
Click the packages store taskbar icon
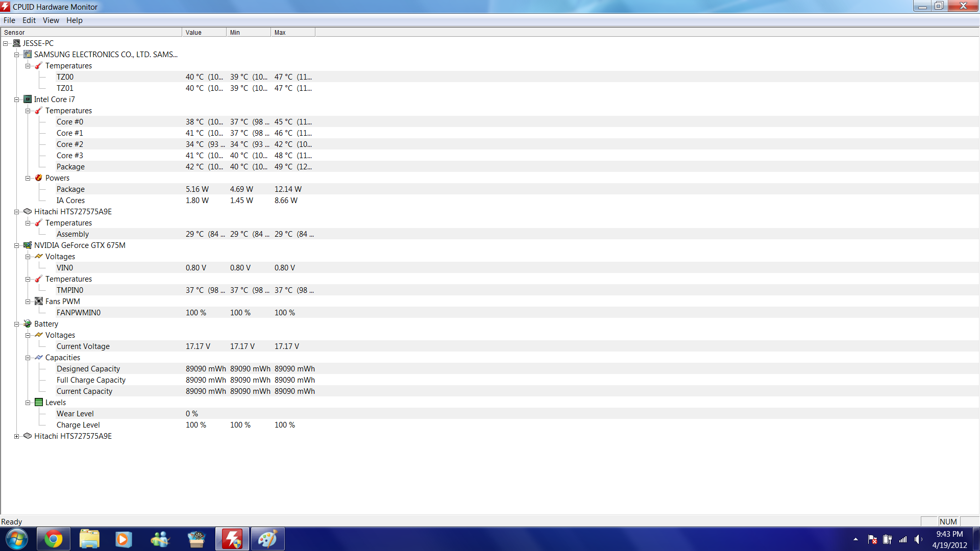pos(196,539)
